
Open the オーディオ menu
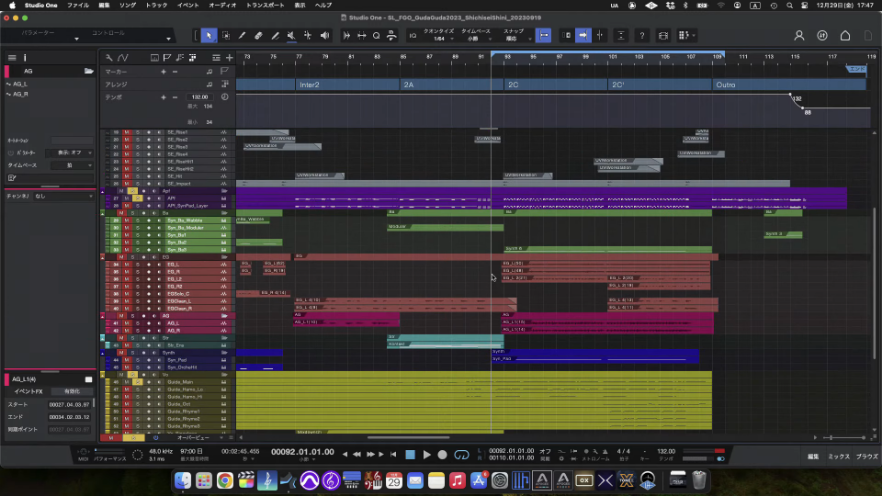pyautogui.click(x=222, y=5)
